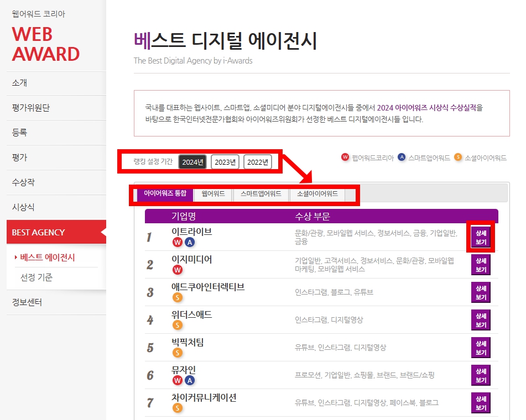Click award categories text 인스타그램, 블로그, 유튜브
The image size is (526, 420).
tap(334, 292)
